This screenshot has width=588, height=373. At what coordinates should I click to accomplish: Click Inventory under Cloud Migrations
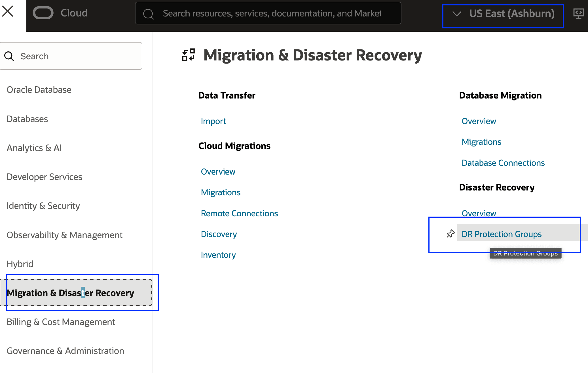(218, 255)
